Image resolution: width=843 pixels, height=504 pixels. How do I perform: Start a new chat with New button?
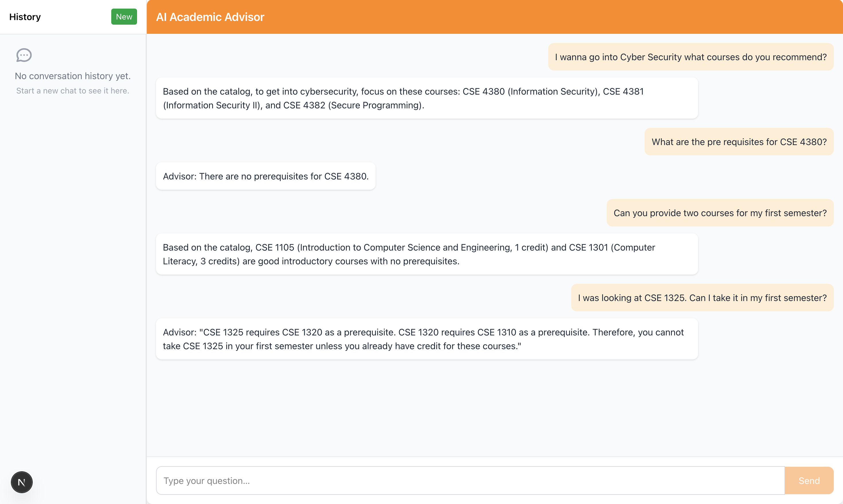coord(124,17)
